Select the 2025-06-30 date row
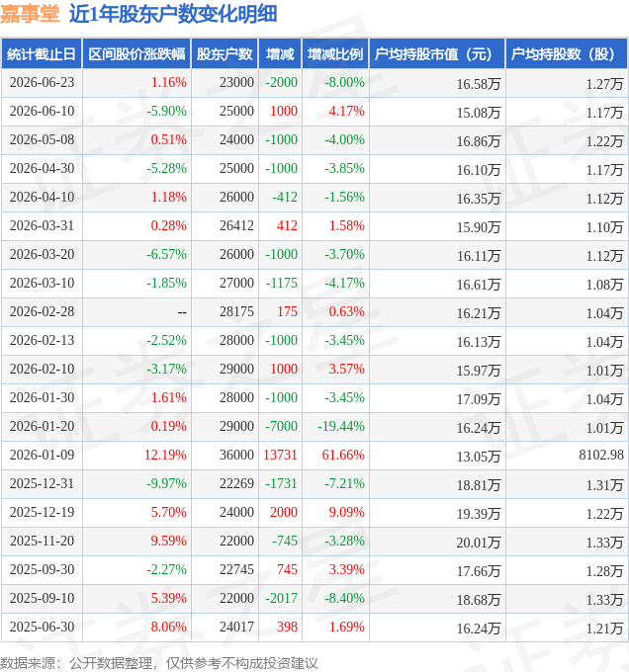 click(314, 627)
